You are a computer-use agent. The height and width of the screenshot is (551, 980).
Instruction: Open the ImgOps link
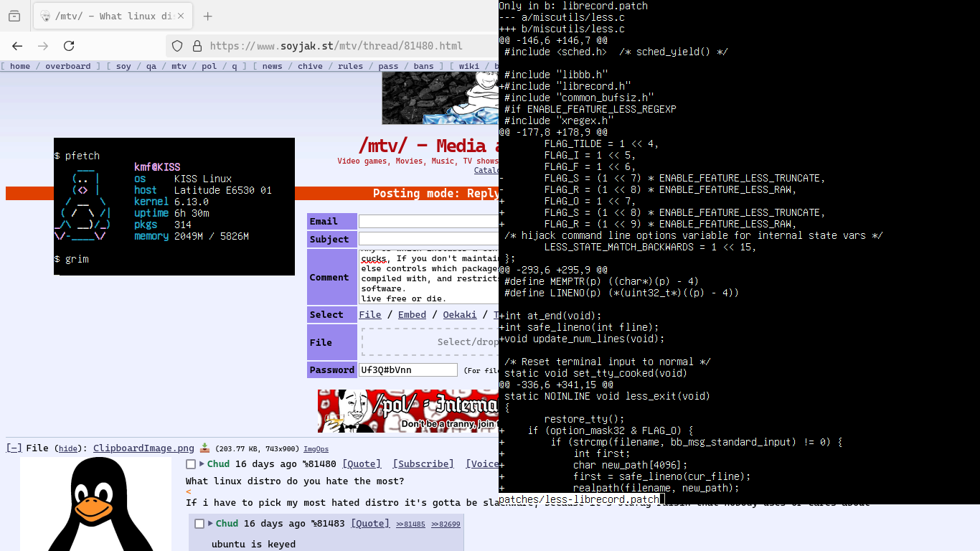316,449
